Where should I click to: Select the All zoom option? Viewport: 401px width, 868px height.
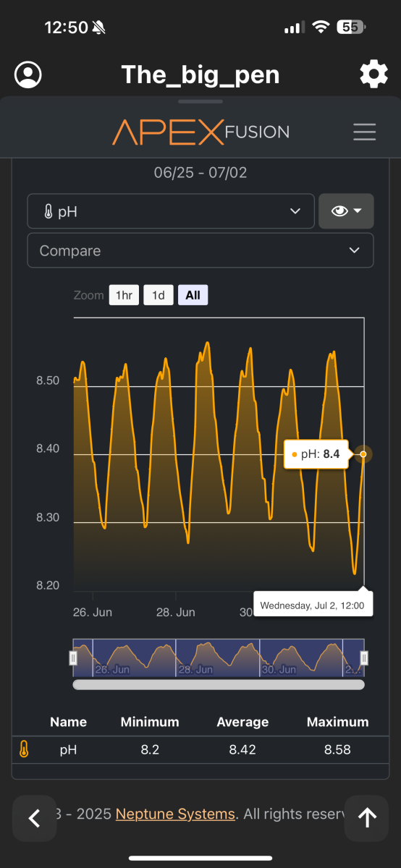tap(193, 295)
